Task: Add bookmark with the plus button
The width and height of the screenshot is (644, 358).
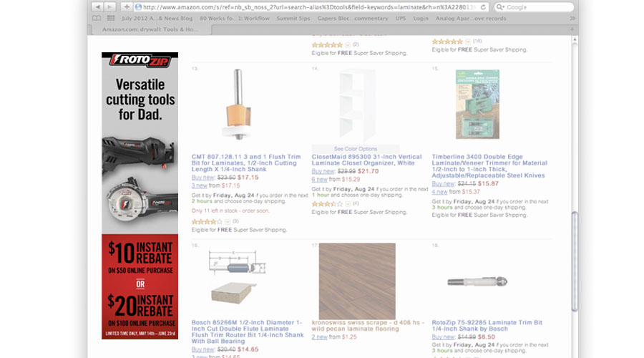Action: (x=127, y=7)
